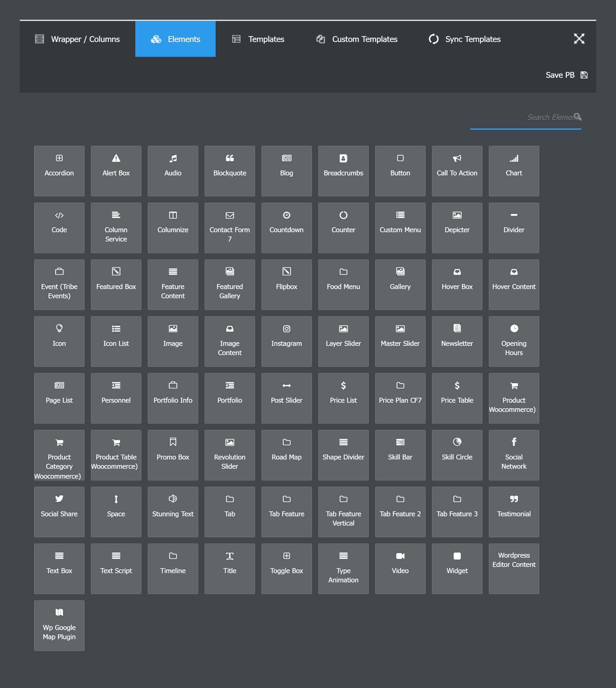The width and height of the screenshot is (616, 688).
Task: Pick the Contact Form 7 element
Action: pos(230,228)
